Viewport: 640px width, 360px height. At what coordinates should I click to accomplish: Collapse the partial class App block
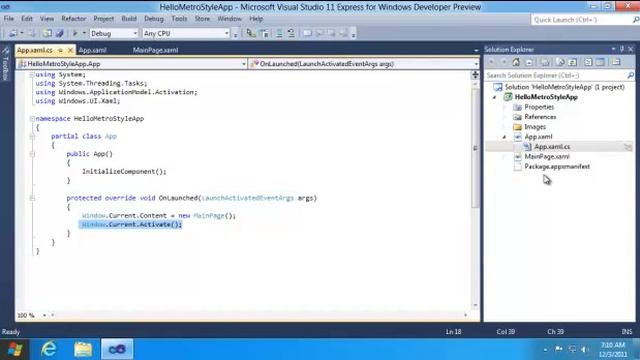[x=32, y=136]
